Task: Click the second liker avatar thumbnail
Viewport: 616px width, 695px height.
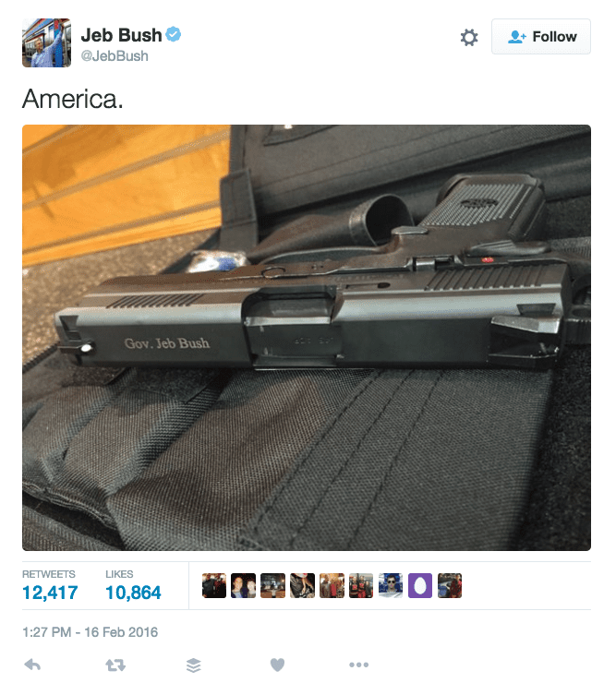Action: tap(244, 585)
